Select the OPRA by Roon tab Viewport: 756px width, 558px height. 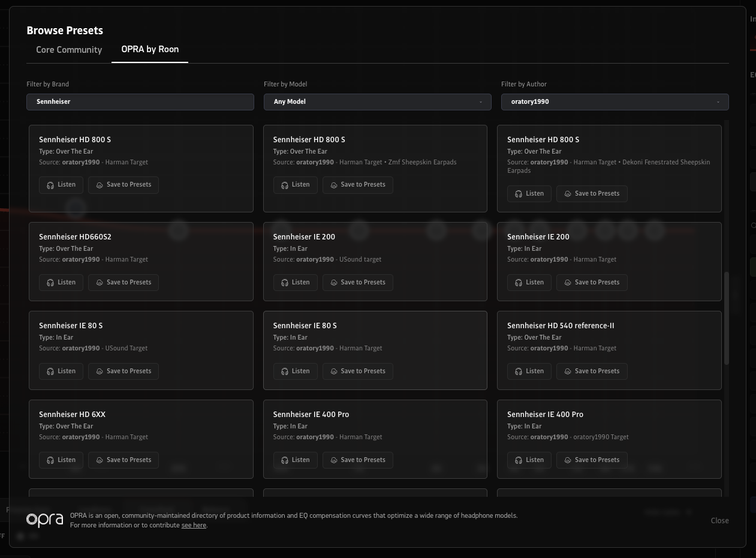[x=150, y=50]
